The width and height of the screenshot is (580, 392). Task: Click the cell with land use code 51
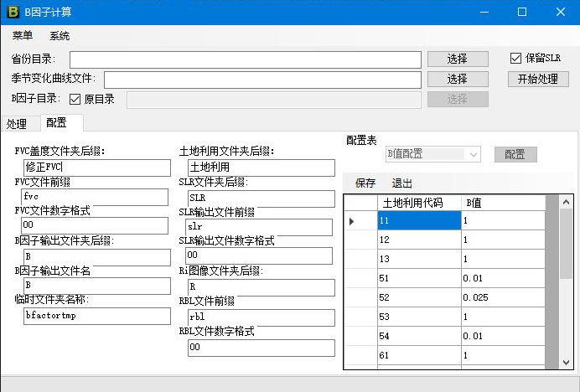pyautogui.click(x=419, y=278)
